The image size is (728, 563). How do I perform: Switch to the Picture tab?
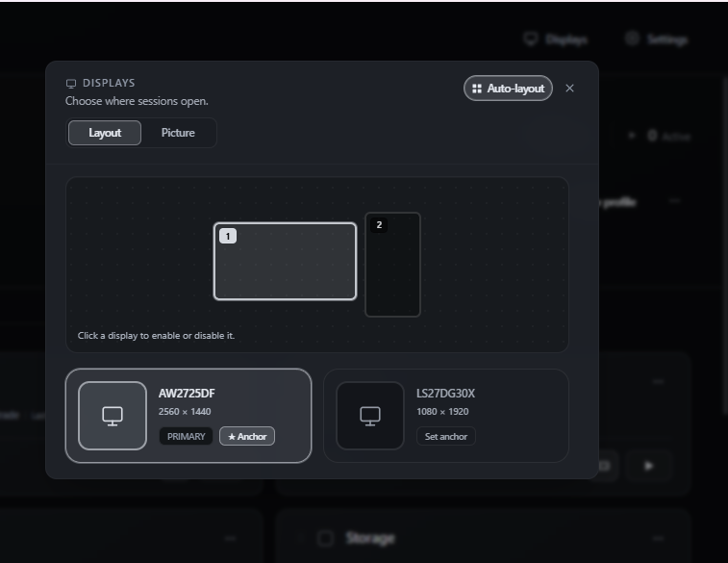pyautogui.click(x=178, y=133)
